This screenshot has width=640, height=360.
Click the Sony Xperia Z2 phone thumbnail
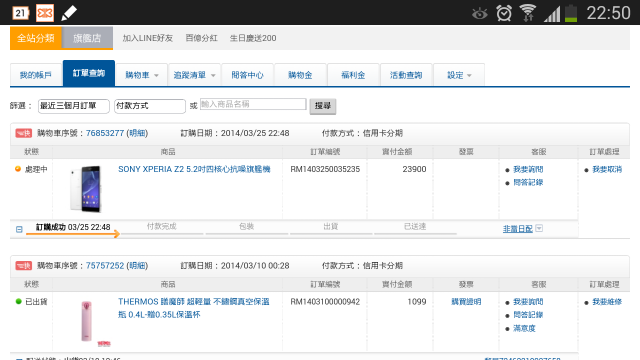coord(86,189)
